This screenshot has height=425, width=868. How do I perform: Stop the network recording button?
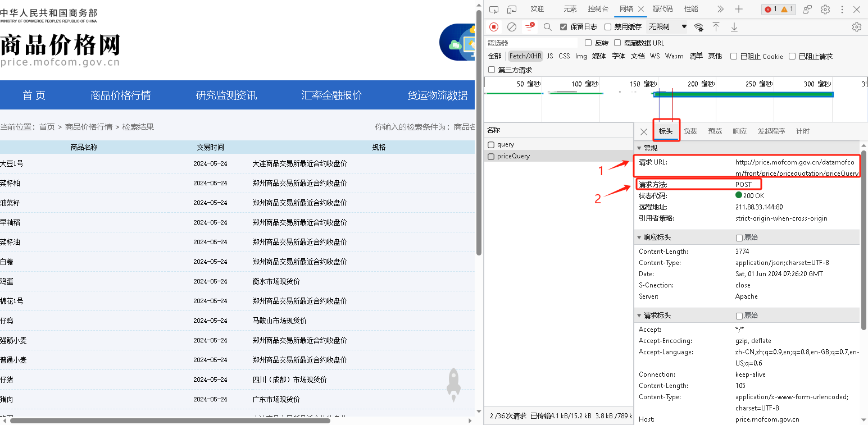[x=494, y=26]
